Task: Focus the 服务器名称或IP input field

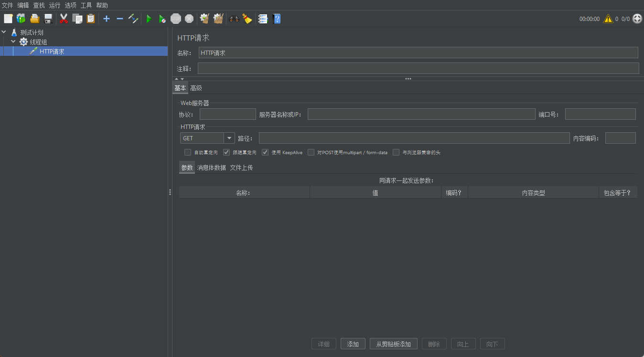Action: point(421,114)
